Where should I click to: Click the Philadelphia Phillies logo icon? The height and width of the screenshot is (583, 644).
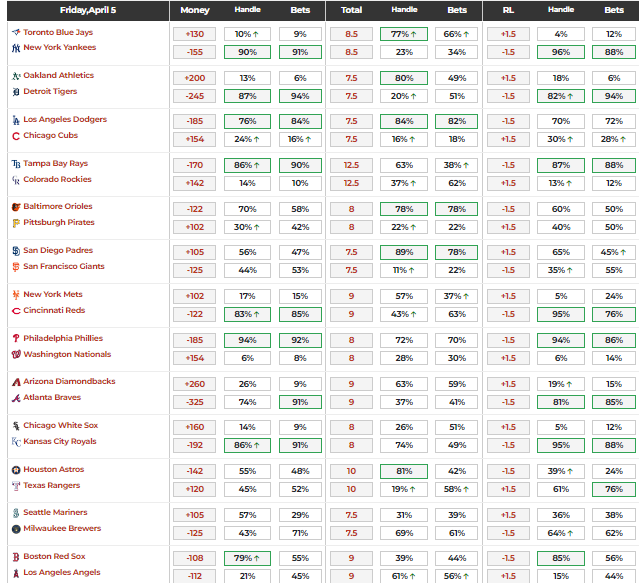click(x=16, y=338)
